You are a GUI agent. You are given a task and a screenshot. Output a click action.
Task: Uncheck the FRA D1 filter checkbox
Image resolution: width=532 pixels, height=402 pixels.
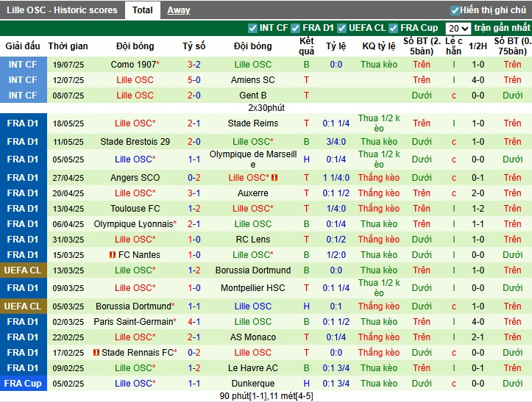(296, 28)
